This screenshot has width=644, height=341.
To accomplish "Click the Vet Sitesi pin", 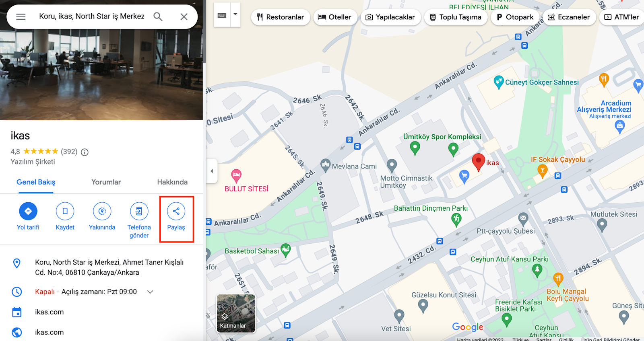I will pos(399,316).
